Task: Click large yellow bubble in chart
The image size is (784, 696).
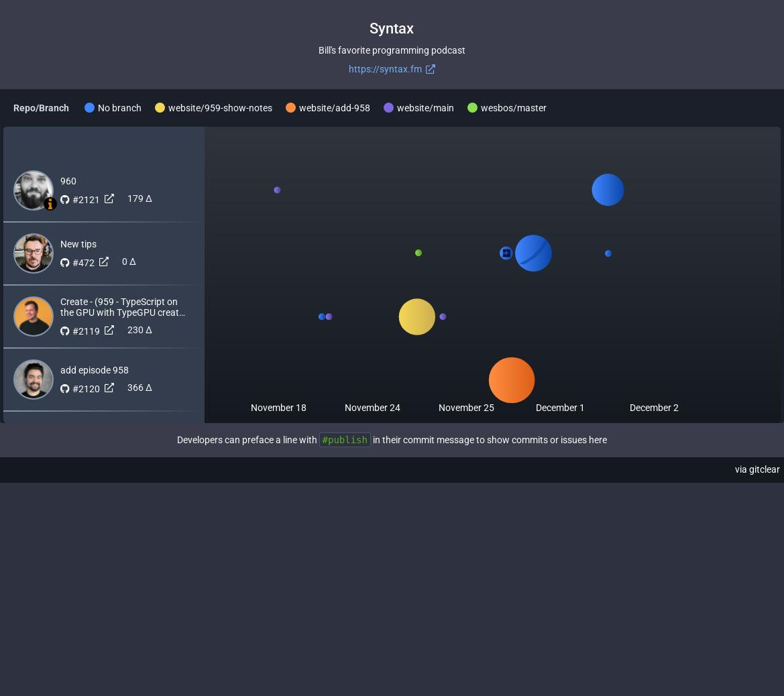Action: pyautogui.click(x=417, y=317)
